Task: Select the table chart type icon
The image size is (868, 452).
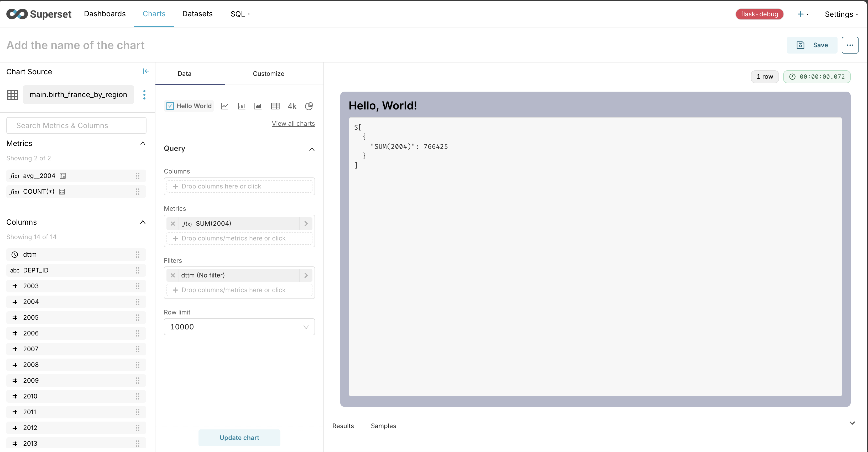Action: click(275, 106)
